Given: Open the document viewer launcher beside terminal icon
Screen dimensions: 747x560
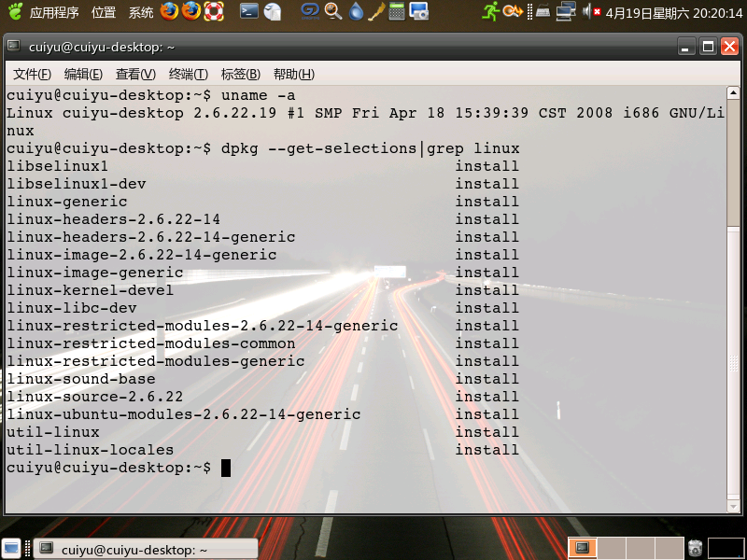Looking at the screenshot, I should tap(273, 11).
